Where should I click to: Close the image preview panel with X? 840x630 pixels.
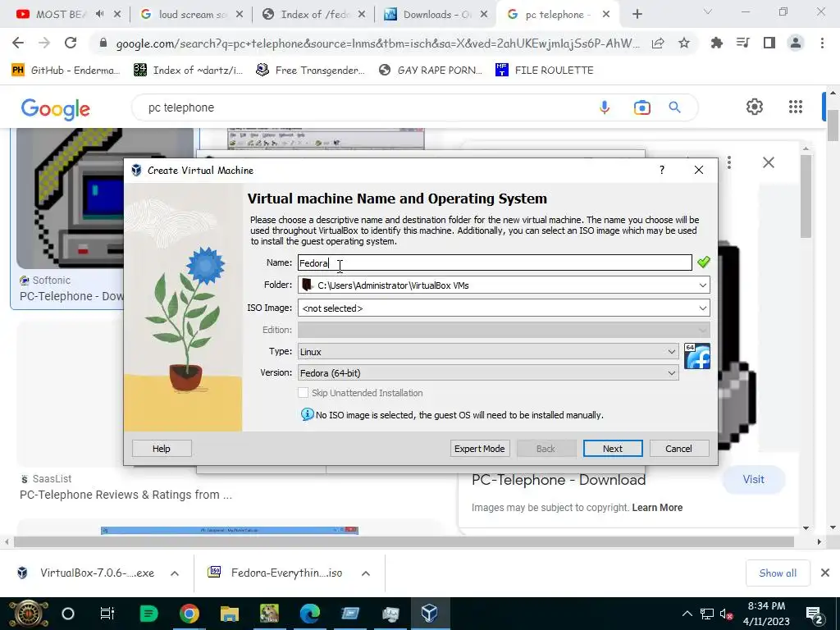pos(768,162)
